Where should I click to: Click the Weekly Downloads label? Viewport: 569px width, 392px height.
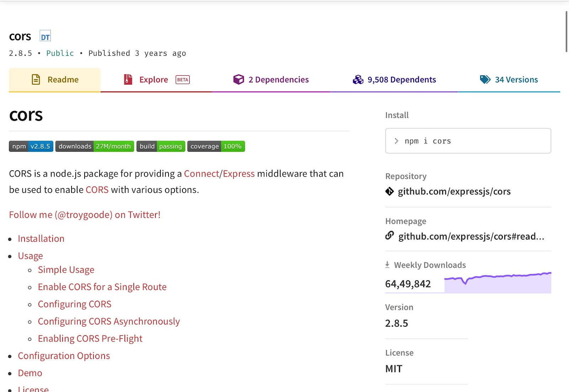click(x=430, y=265)
